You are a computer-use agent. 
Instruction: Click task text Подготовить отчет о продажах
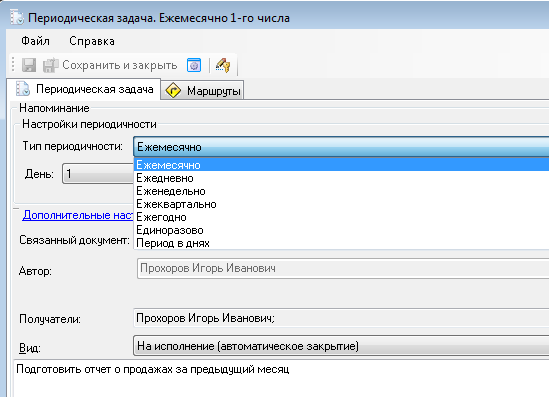point(153,369)
